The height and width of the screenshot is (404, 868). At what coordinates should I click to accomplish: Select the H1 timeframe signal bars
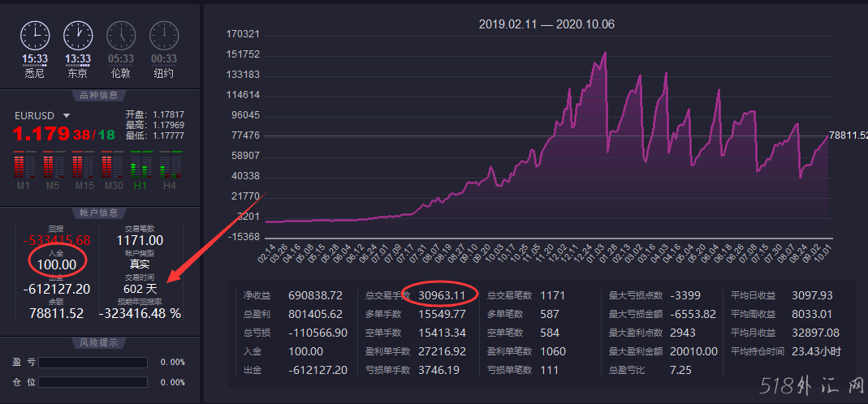click(140, 165)
